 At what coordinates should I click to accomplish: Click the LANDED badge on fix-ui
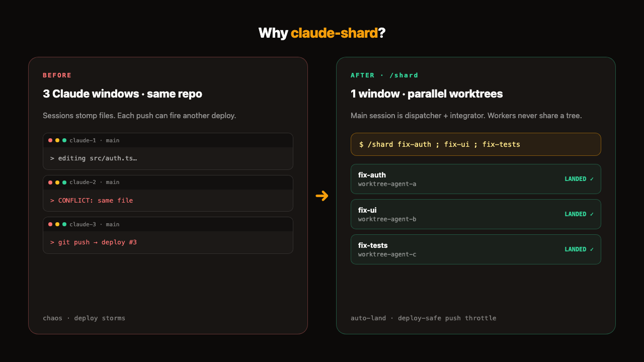point(579,214)
